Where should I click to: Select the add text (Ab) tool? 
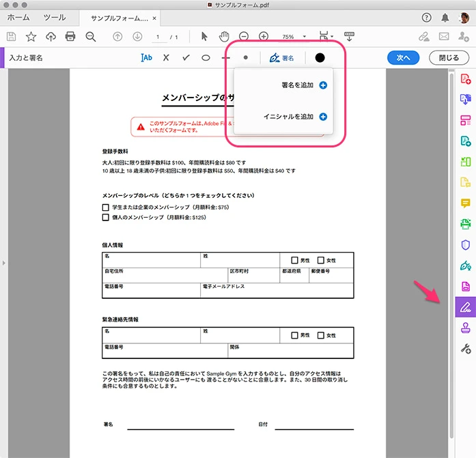(146, 58)
